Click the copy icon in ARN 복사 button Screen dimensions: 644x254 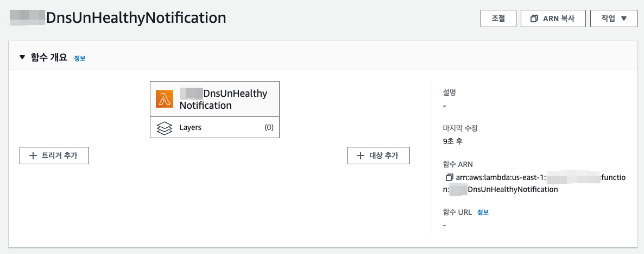pos(534,18)
